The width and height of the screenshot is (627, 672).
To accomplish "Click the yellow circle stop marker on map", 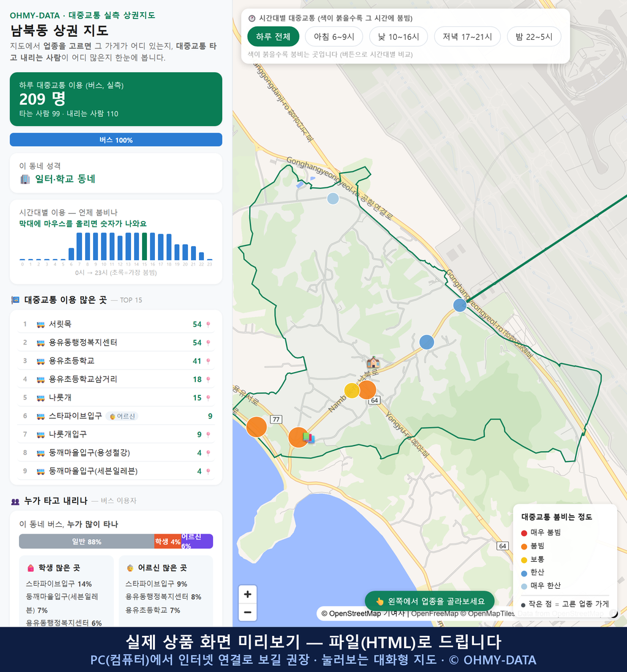I will pyautogui.click(x=351, y=391).
